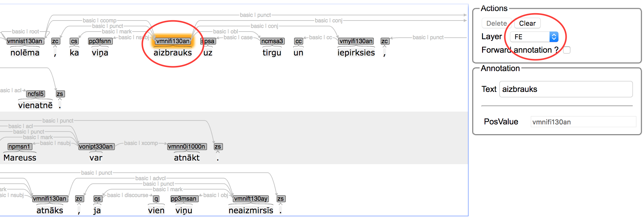Click the vonipt330an tag above "var"
This screenshot has height=220, width=644.
point(96,146)
